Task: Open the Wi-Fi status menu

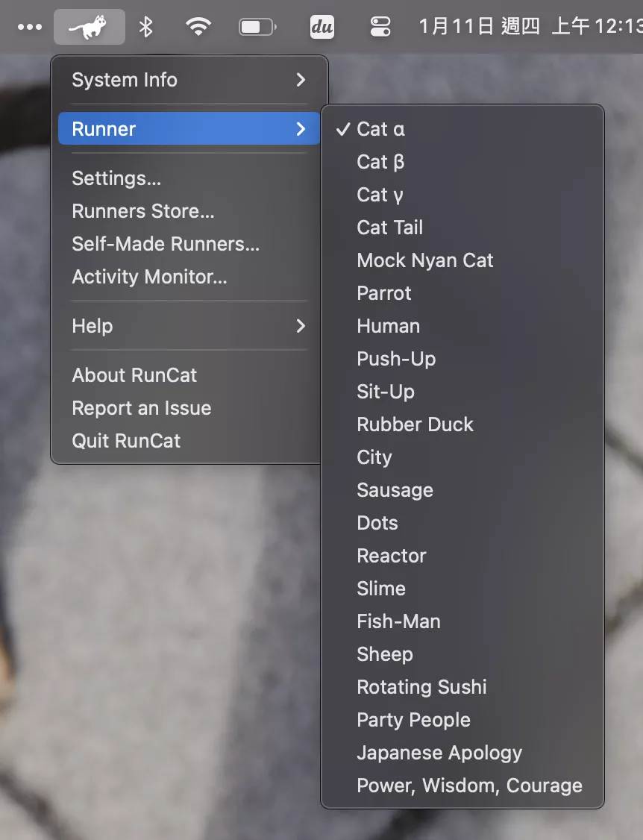Action: point(198,27)
